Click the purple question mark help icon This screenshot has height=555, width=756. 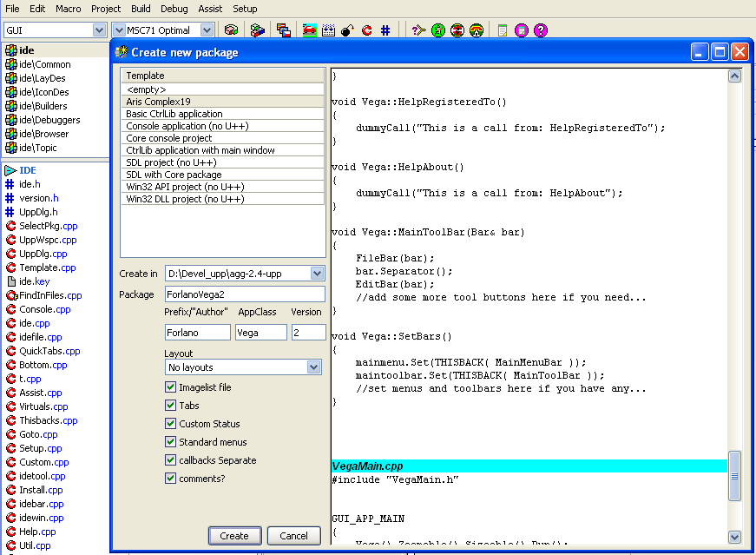(541, 30)
